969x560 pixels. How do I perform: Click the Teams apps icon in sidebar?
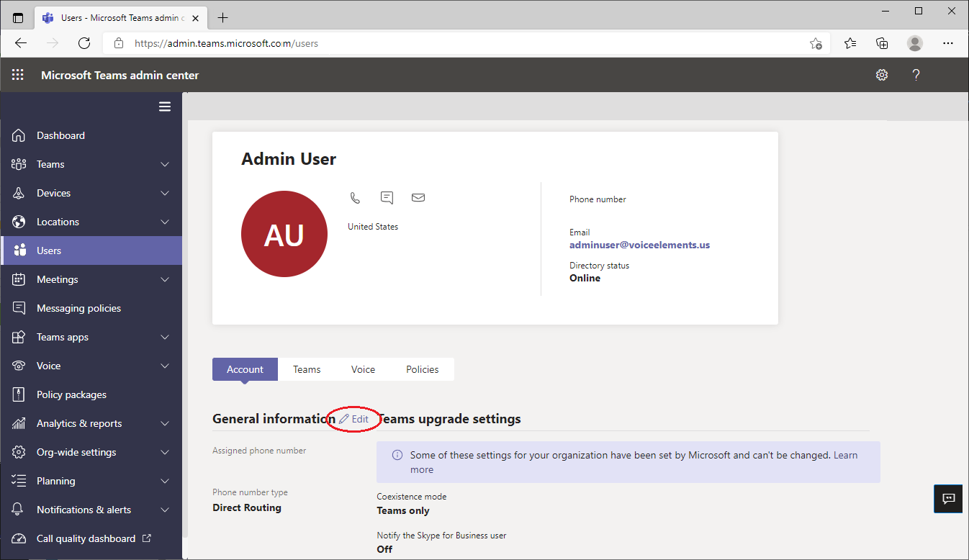(19, 337)
